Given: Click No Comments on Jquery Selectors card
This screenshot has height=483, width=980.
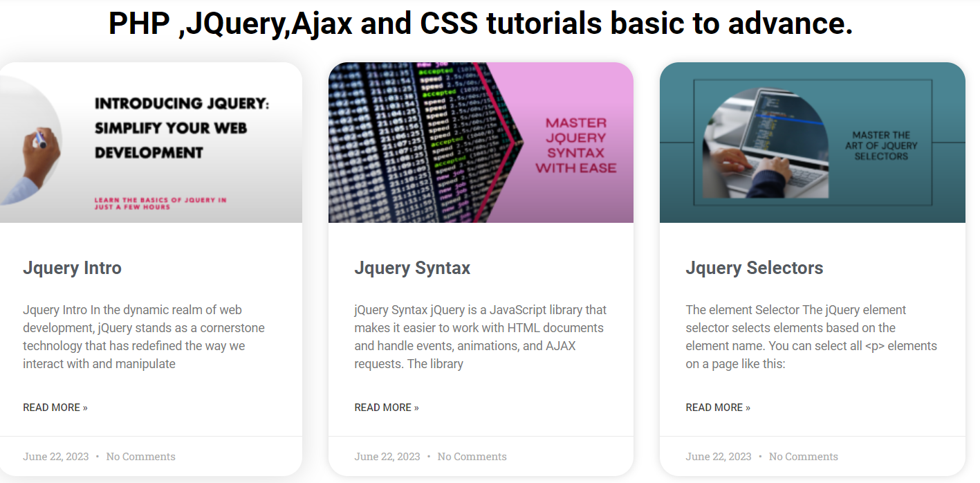Looking at the screenshot, I should pos(804,457).
